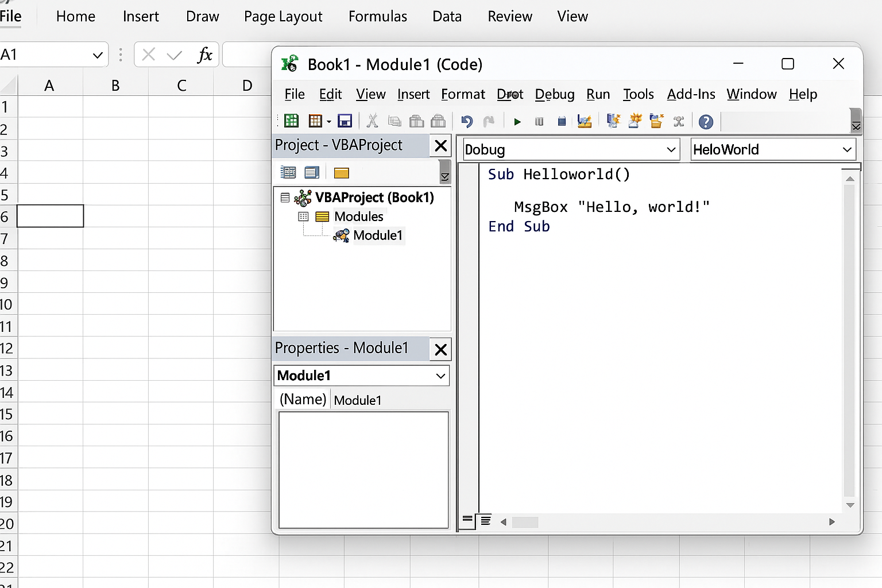The image size is (882, 588).
Task: Click the View Microsoft Excel toolbar icon
Action: coord(292,121)
